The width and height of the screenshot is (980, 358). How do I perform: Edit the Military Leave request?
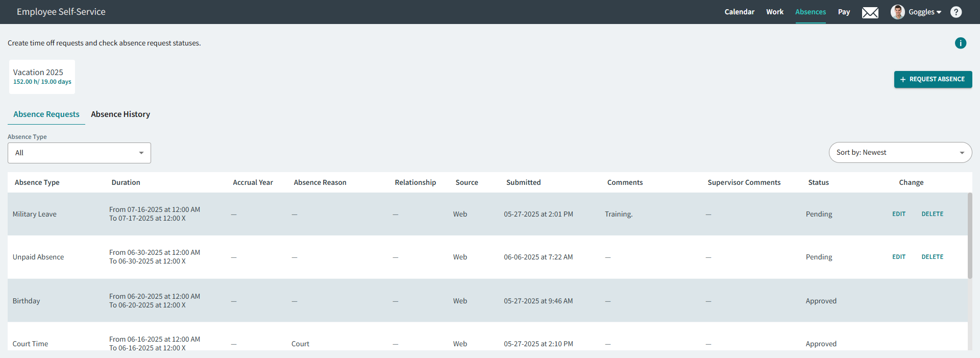click(898, 214)
